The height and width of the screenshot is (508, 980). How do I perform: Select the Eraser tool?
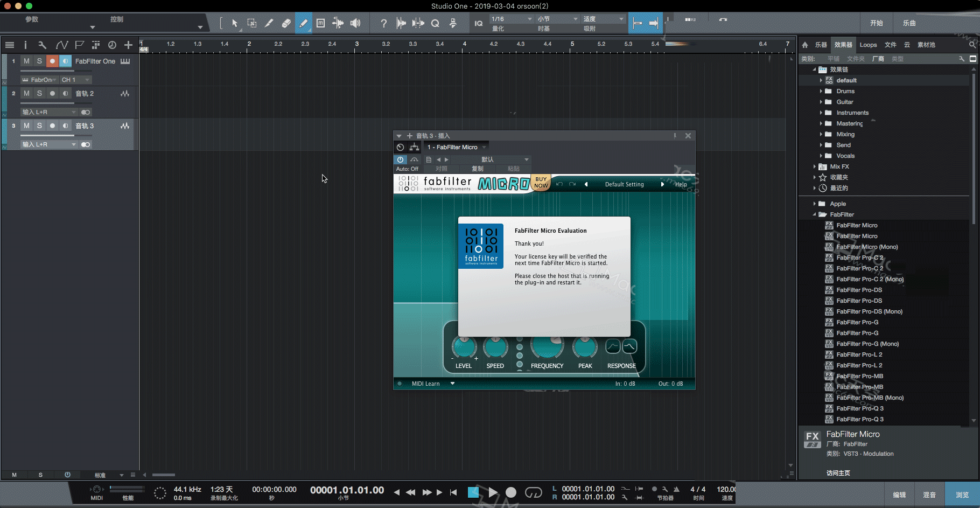tap(286, 23)
